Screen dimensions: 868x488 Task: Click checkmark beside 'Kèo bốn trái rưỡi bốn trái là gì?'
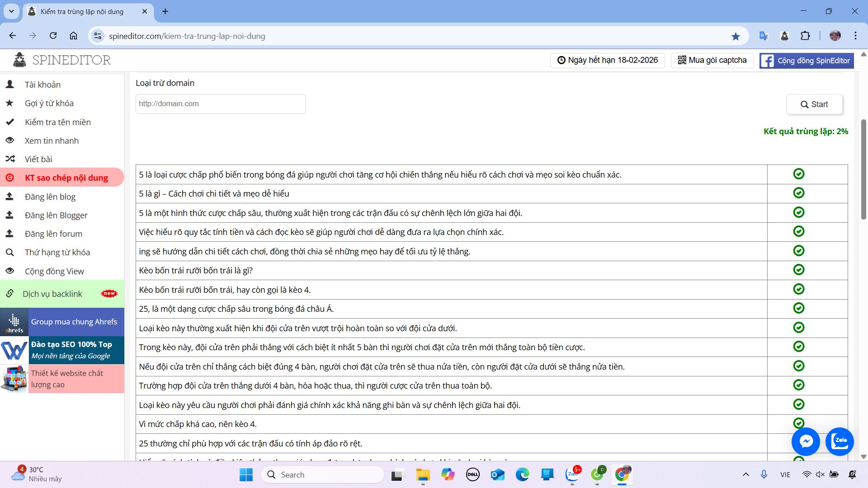[x=798, y=270]
